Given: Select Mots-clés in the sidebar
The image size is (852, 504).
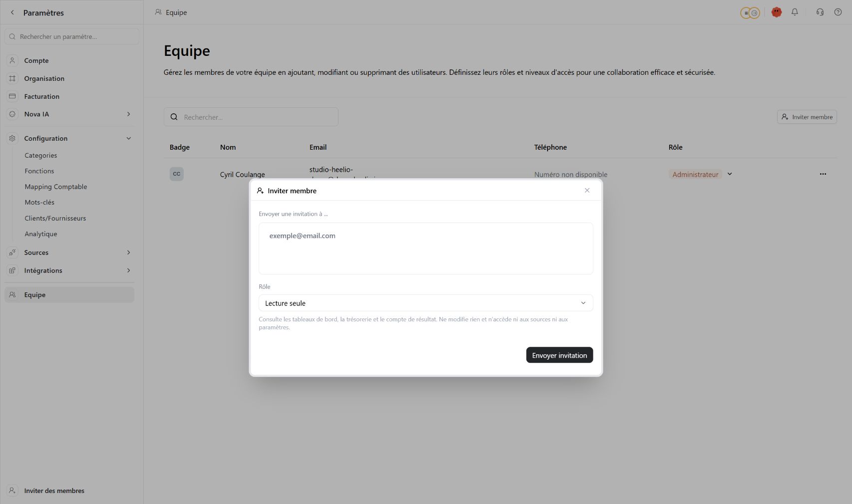Looking at the screenshot, I should (x=39, y=202).
